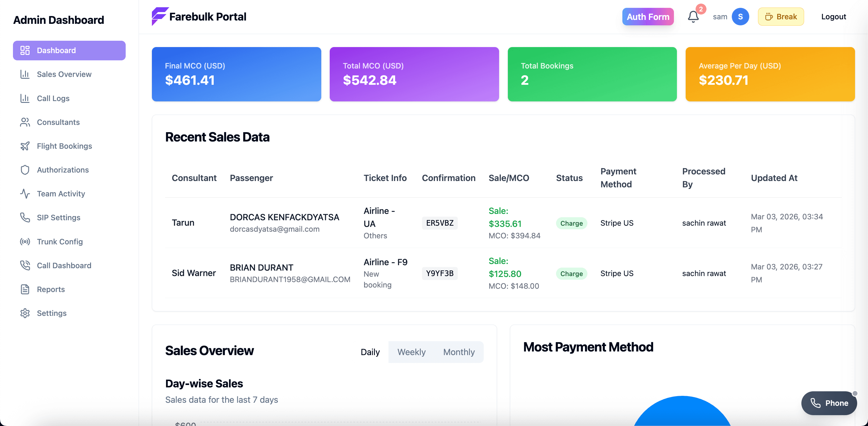Viewport: 868px width, 426px height.
Task: Click the Consultants people icon
Action: (25, 122)
